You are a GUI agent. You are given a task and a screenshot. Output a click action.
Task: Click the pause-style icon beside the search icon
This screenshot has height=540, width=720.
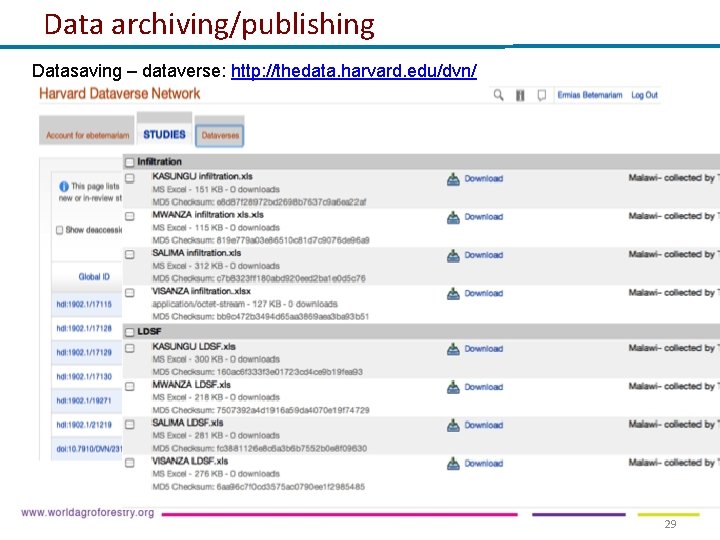[520, 95]
